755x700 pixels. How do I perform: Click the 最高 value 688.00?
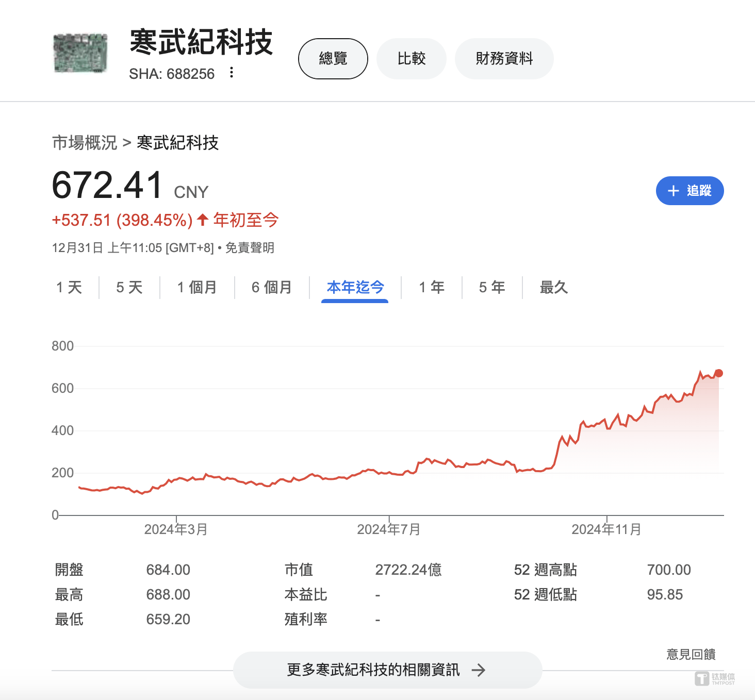(168, 594)
